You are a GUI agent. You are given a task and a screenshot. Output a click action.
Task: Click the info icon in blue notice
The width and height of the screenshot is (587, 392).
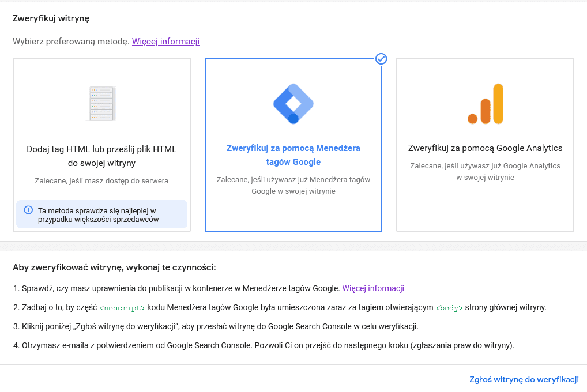point(28,210)
